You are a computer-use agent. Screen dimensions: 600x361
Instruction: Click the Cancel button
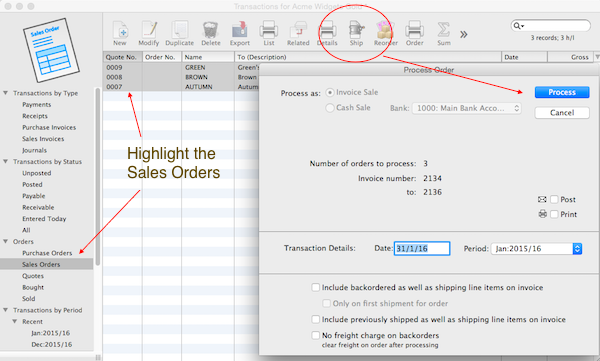tap(562, 113)
